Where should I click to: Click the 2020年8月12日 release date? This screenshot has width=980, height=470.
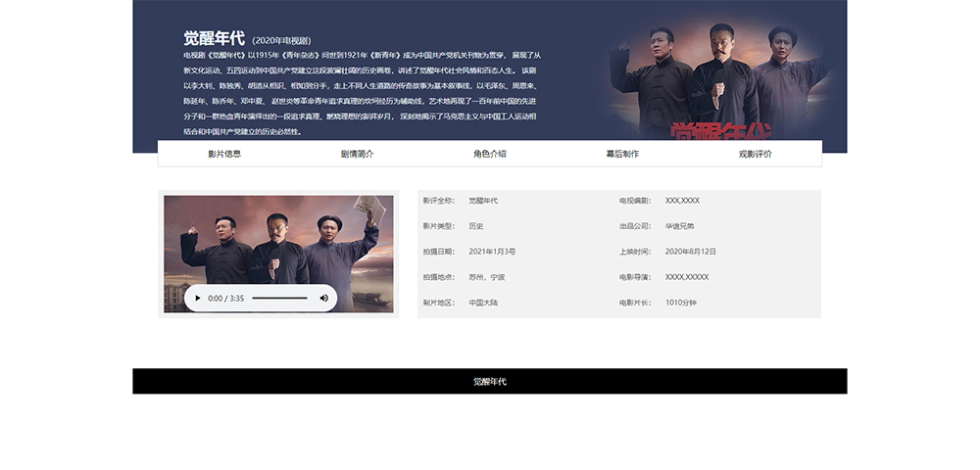(691, 253)
